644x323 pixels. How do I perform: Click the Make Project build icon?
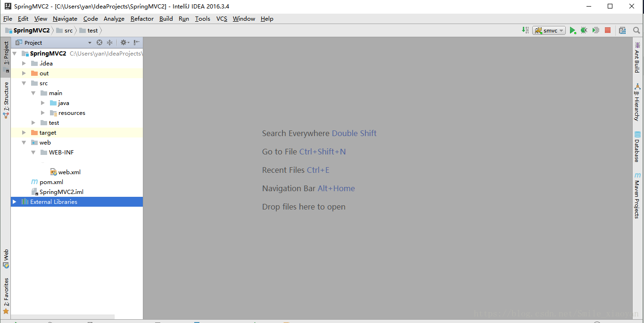525,30
